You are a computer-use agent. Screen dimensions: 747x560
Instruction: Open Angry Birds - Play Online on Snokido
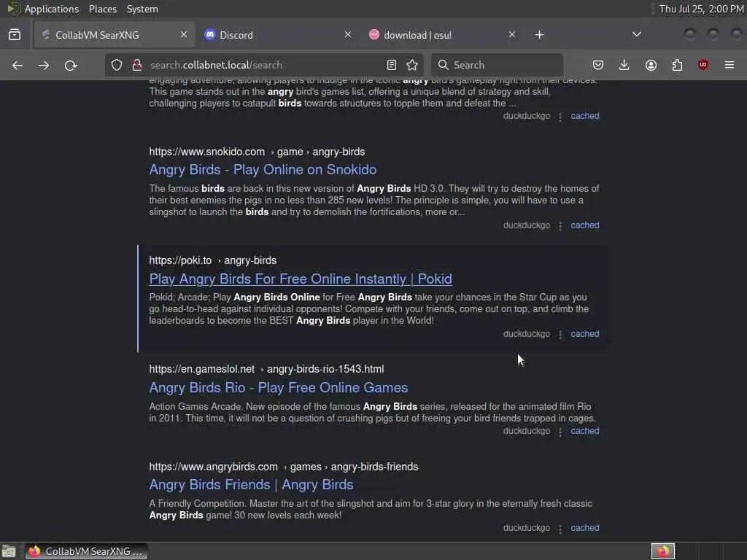263,170
